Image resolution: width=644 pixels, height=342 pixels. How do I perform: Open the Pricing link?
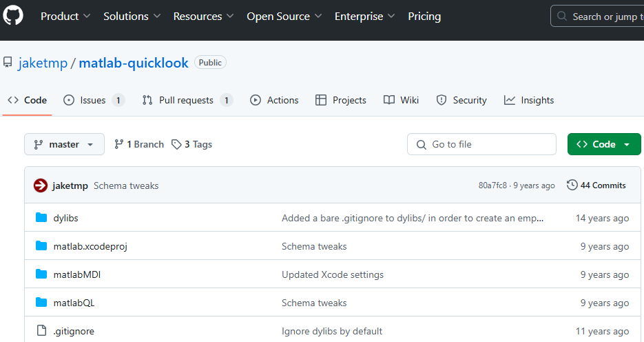pos(424,16)
